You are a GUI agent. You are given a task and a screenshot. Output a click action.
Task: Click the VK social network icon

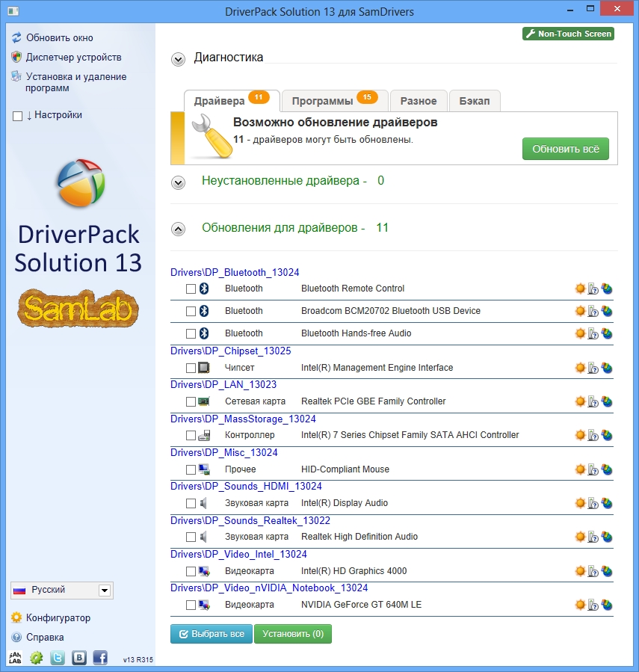79,659
